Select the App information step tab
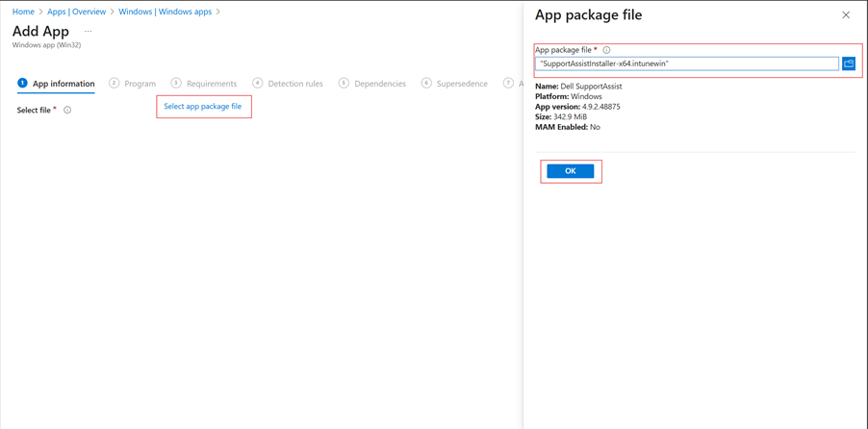This screenshot has height=429, width=868. (x=57, y=84)
